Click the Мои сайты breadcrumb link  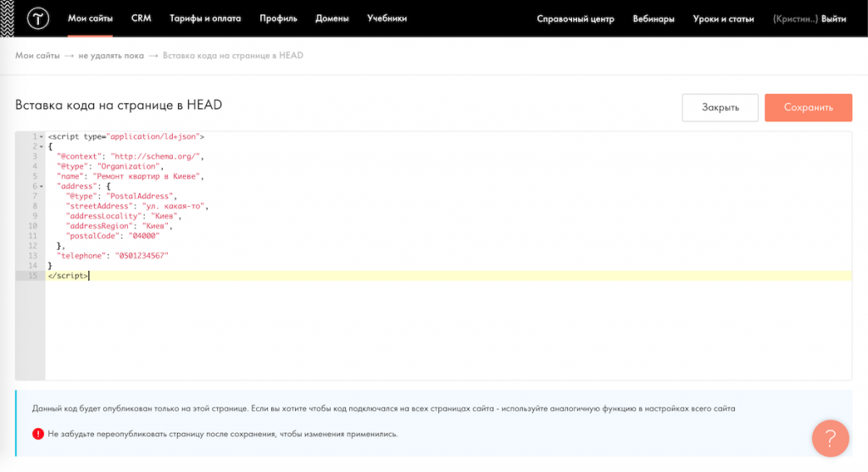pos(37,56)
